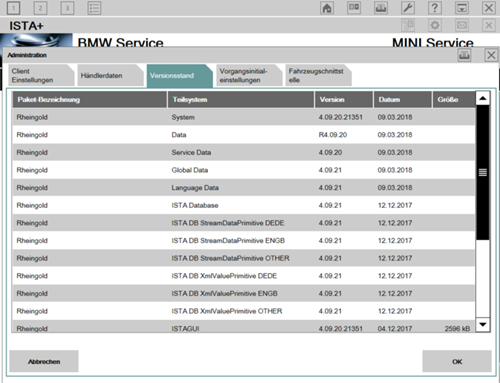Click date 12.12.2017 in ISTA Database row

[x=395, y=205]
